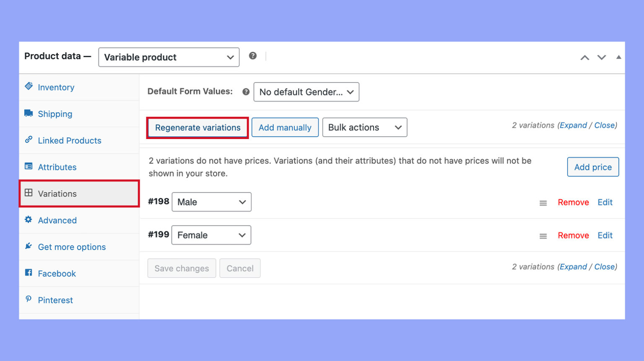Collapse the Product data panel

pos(619,57)
